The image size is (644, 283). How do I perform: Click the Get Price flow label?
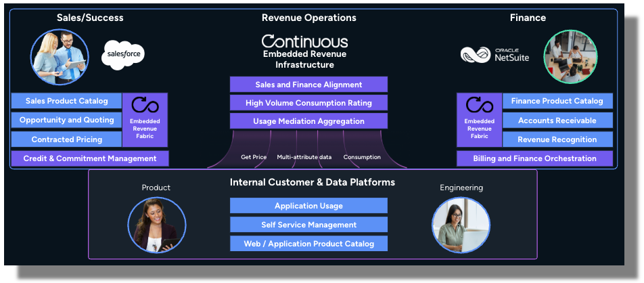[x=254, y=157]
